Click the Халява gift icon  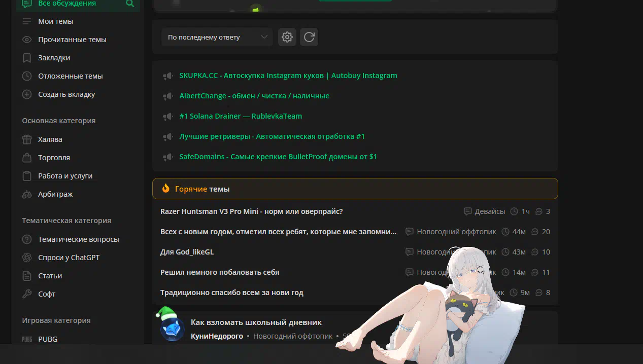(x=27, y=139)
